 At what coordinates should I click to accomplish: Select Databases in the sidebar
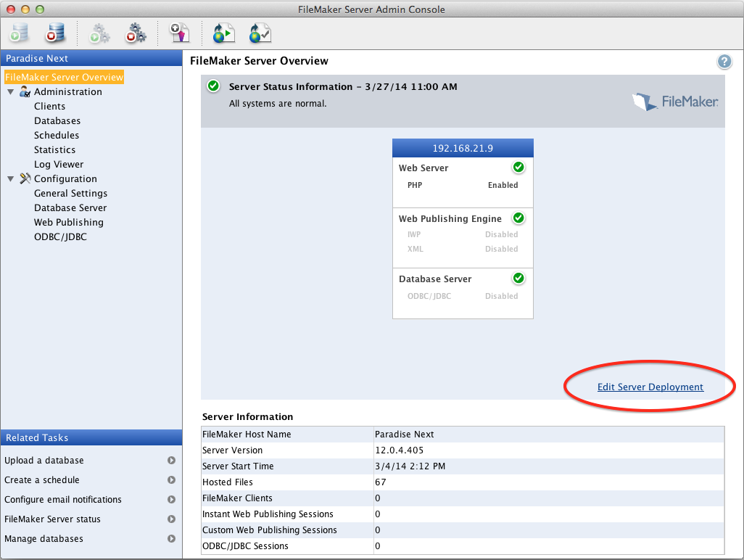pyautogui.click(x=57, y=121)
